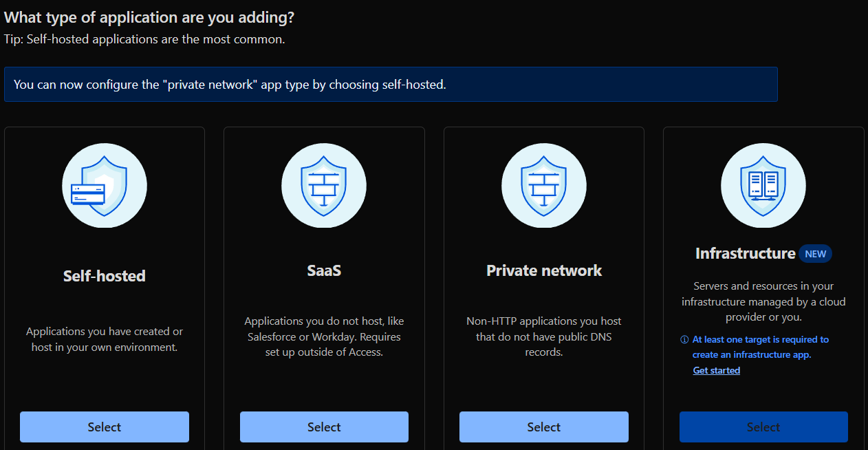Click the 'At least one target' notice
The height and width of the screenshot is (450, 868).
pyautogui.click(x=761, y=347)
